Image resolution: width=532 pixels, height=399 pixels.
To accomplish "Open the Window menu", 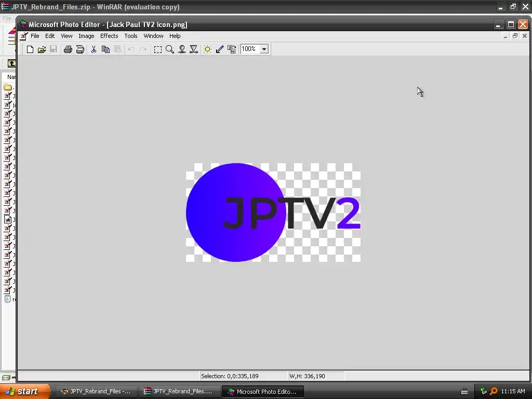I will click(x=153, y=36).
